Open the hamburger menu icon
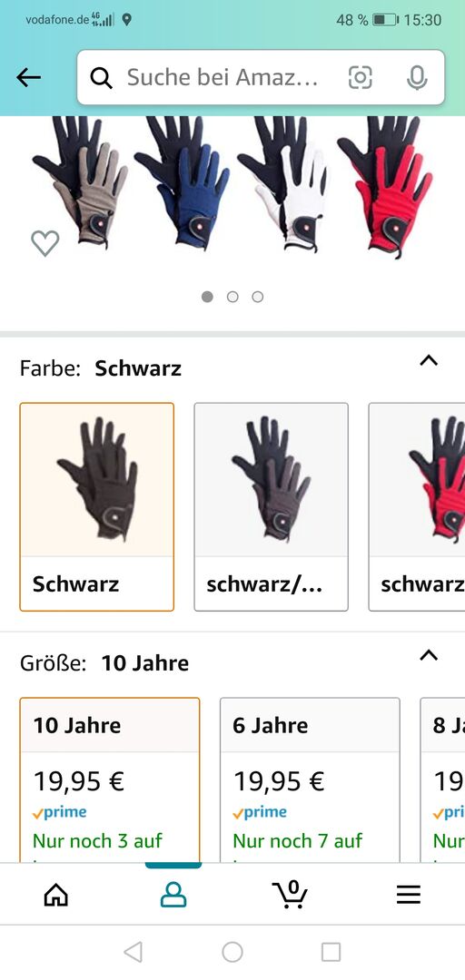This screenshot has height=980, width=465. click(408, 895)
